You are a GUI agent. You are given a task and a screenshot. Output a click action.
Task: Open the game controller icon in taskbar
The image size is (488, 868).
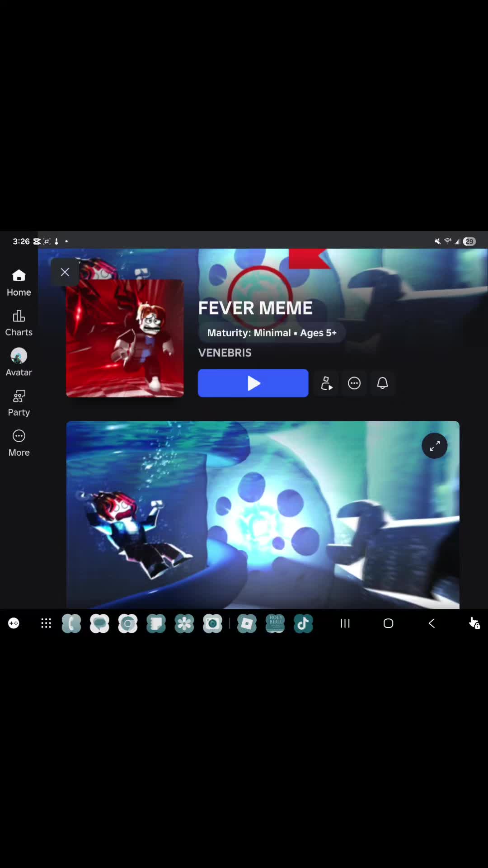(14, 623)
